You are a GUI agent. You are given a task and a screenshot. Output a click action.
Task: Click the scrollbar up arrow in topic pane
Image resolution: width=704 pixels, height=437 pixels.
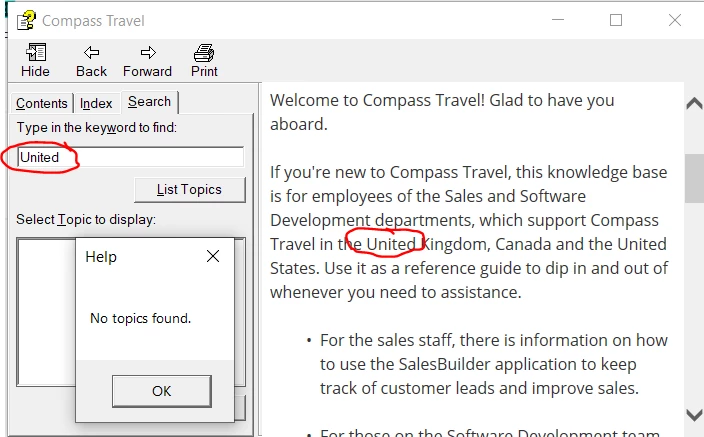(694, 104)
